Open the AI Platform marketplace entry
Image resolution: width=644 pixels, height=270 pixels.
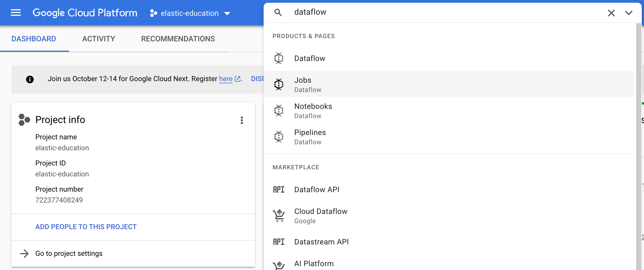tap(314, 263)
